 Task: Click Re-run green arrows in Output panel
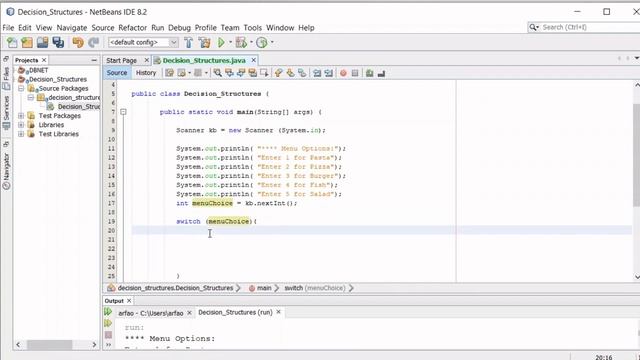[108, 312]
